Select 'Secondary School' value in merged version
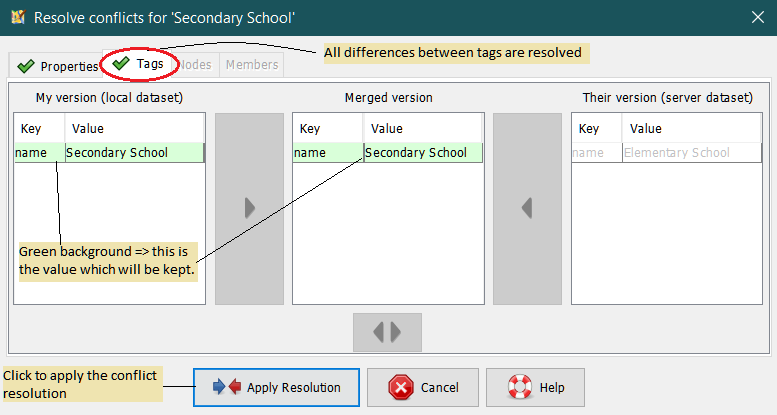 click(x=416, y=153)
